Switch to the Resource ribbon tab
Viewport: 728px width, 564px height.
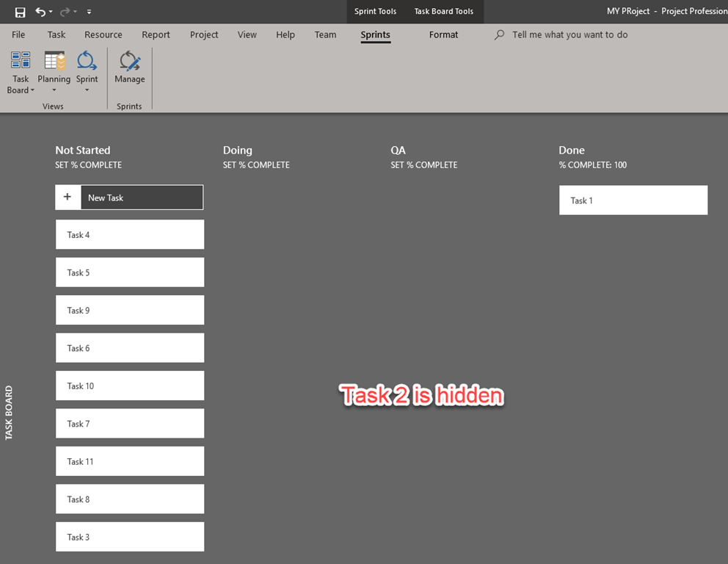(103, 35)
